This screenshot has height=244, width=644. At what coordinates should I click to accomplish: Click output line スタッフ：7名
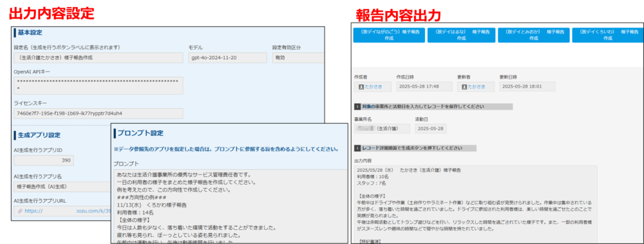(x=372, y=183)
